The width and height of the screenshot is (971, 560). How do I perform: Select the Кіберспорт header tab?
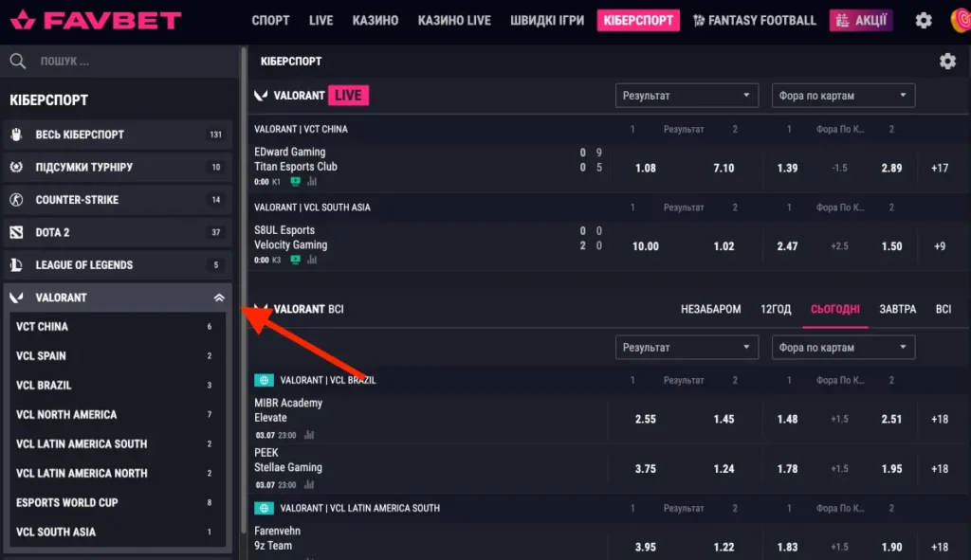(638, 21)
